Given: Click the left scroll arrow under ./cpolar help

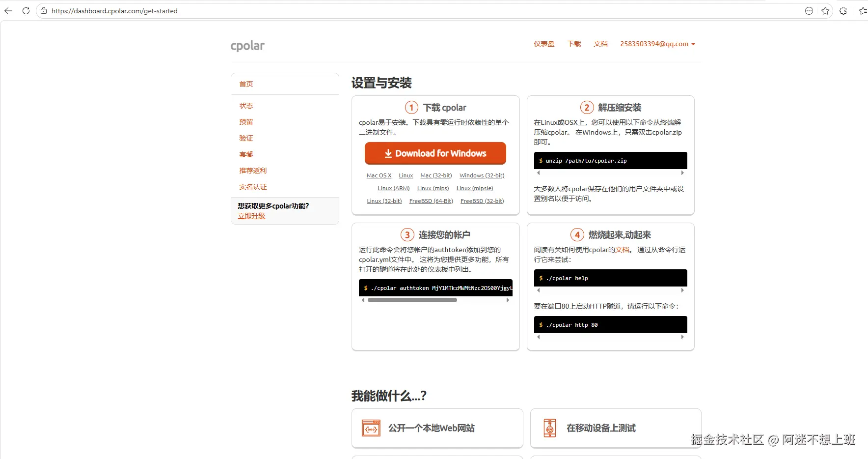Looking at the screenshot, I should tap(539, 290).
